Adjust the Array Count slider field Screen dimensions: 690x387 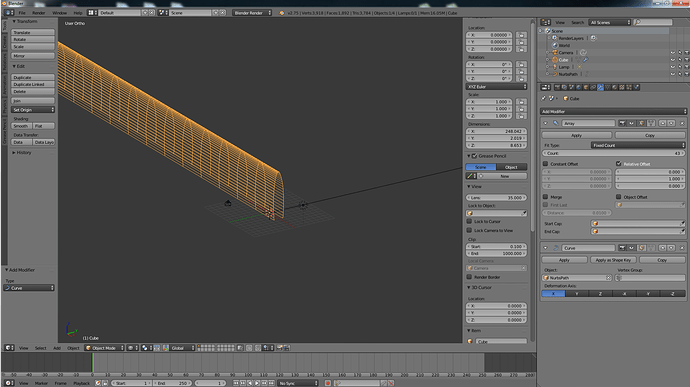pos(613,153)
